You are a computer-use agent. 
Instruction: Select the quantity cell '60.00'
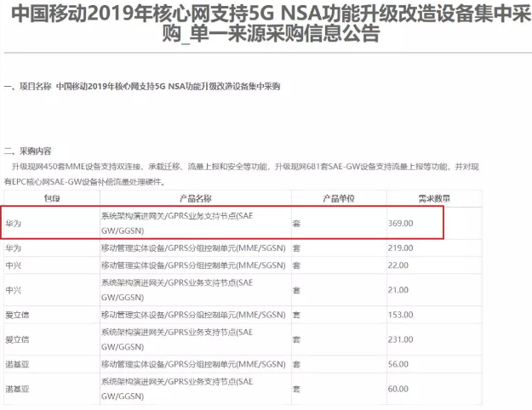(398, 389)
